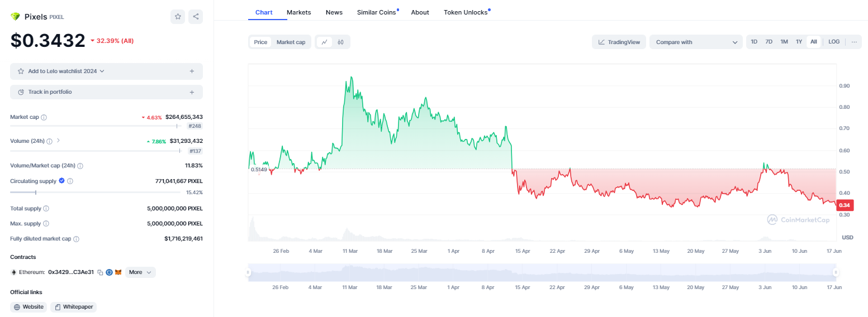Click plus icon on Add to watchlist row
Screen dimensions: 868x317
click(192, 71)
